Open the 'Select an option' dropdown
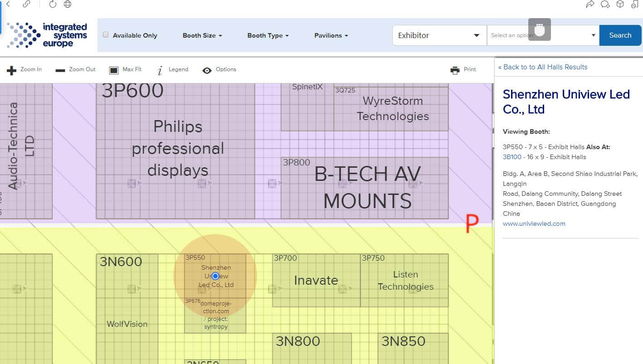Viewport: 643px width, 364px height. point(543,35)
